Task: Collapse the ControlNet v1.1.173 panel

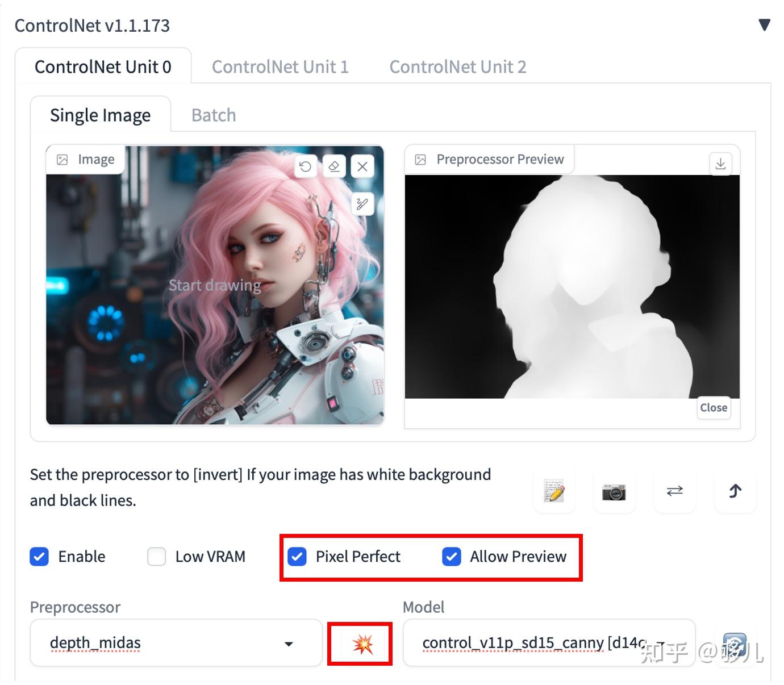Action: 764,25
